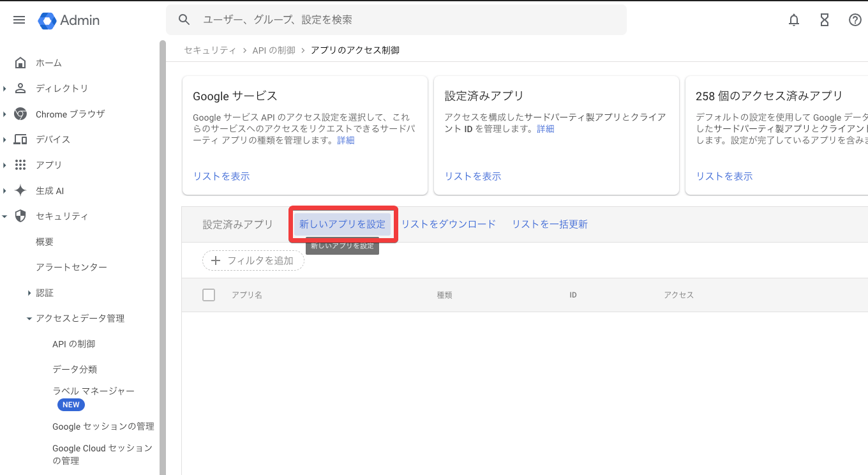The height and width of the screenshot is (475, 868).
Task: Open the hamburger main menu
Action: pyautogui.click(x=19, y=20)
